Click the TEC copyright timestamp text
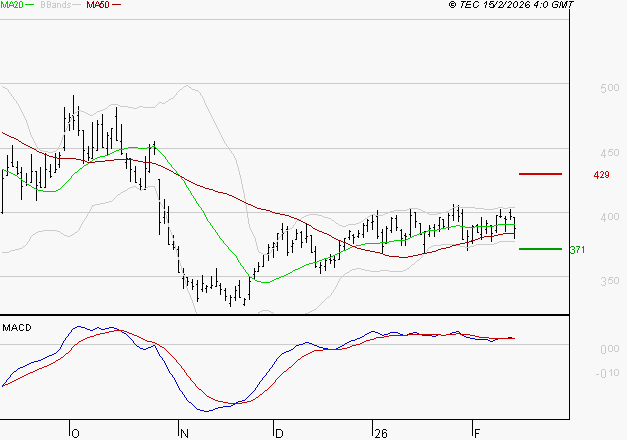The width and height of the screenshot is (627, 440). coord(511,4)
